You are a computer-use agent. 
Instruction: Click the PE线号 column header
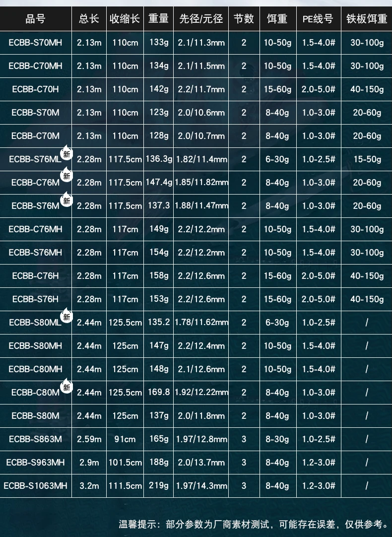(318, 19)
